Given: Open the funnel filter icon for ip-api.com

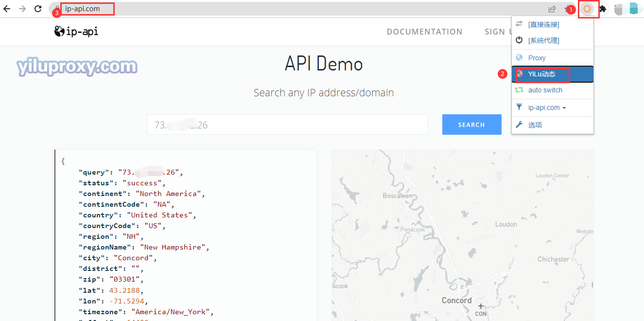Looking at the screenshot, I should click(x=519, y=107).
